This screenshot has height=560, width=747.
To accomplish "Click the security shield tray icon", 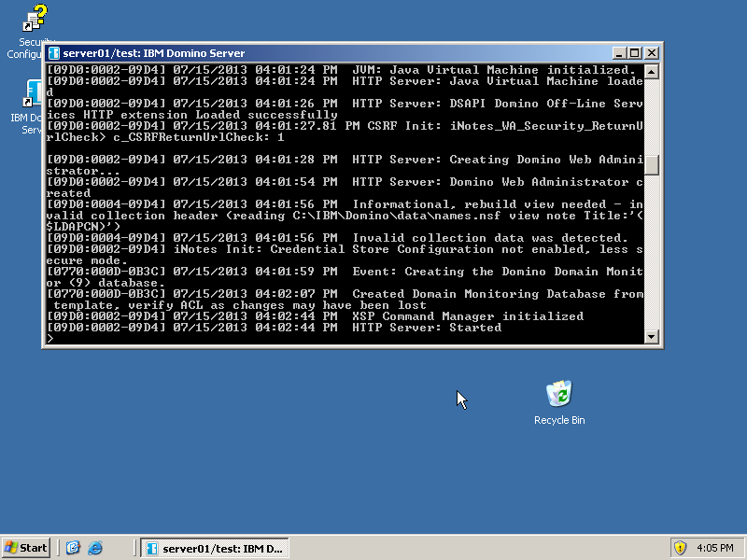I will click(680, 548).
